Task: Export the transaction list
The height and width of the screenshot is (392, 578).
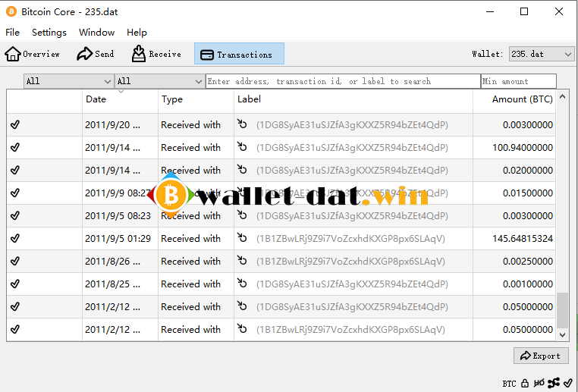Action: tap(541, 356)
